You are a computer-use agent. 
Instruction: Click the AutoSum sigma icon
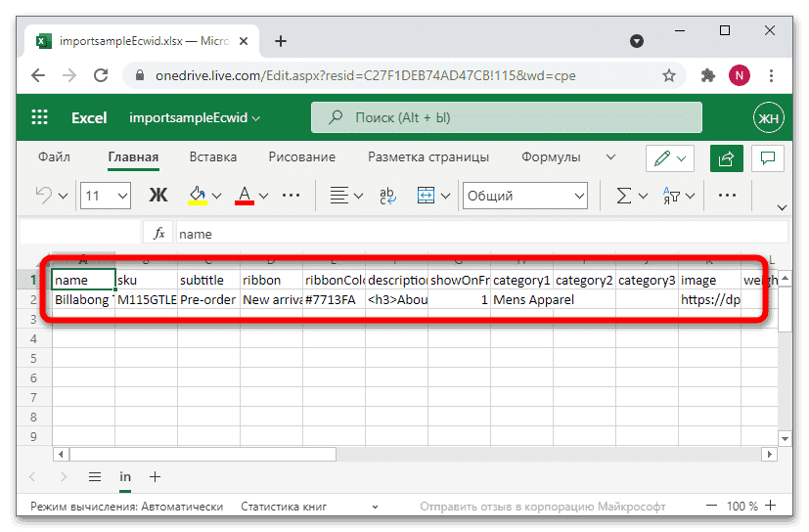(x=623, y=196)
